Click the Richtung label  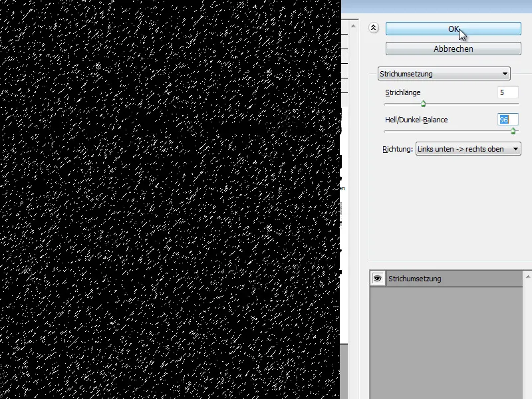tap(397, 149)
